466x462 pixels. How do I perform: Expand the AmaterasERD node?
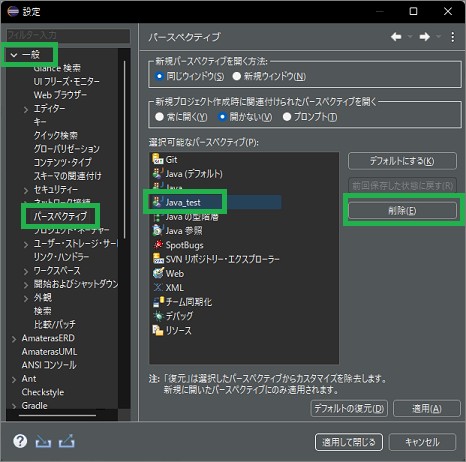[x=14, y=339]
